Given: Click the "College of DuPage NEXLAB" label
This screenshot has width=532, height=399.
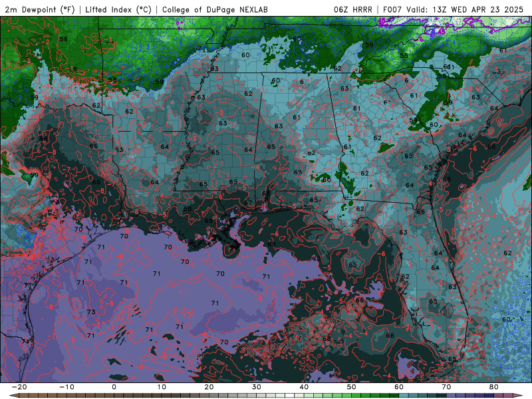Looking at the screenshot, I should coord(215,9).
